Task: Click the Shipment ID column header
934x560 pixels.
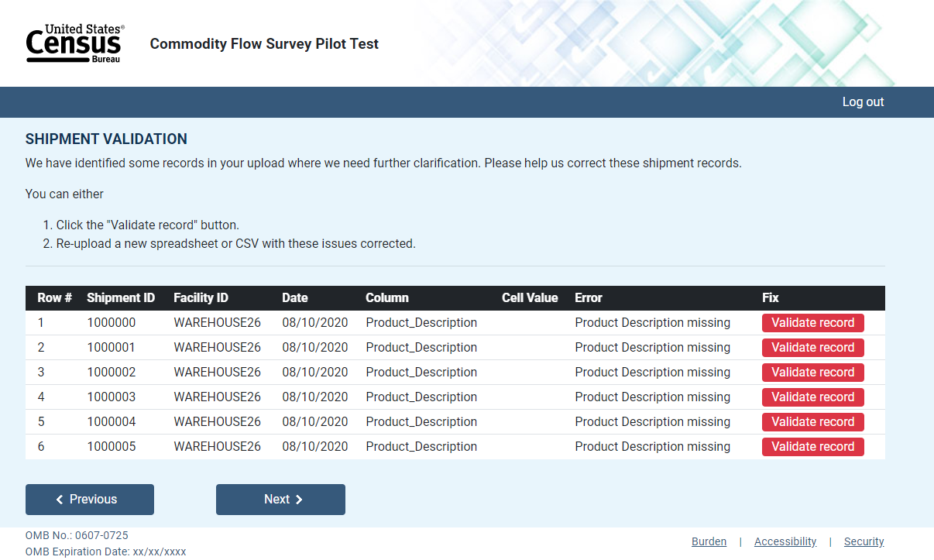Action: point(121,298)
